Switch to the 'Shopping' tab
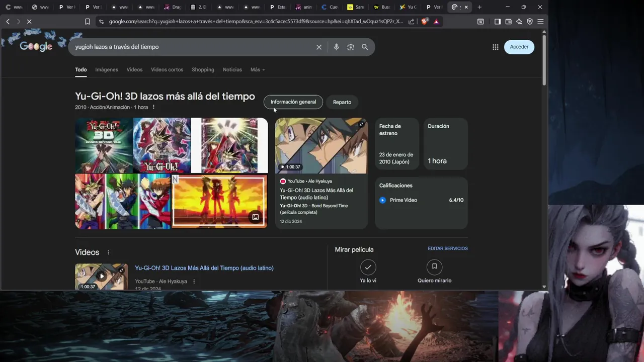The width and height of the screenshot is (644, 362). pyautogui.click(x=203, y=69)
